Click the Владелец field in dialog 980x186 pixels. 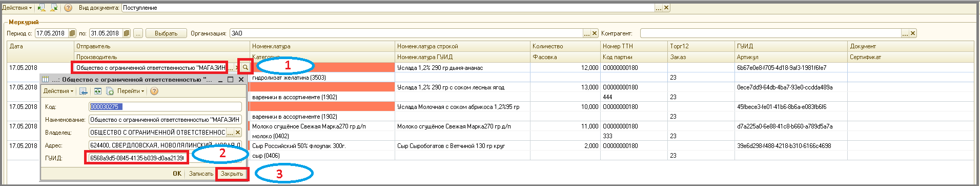click(x=157, y=133)
